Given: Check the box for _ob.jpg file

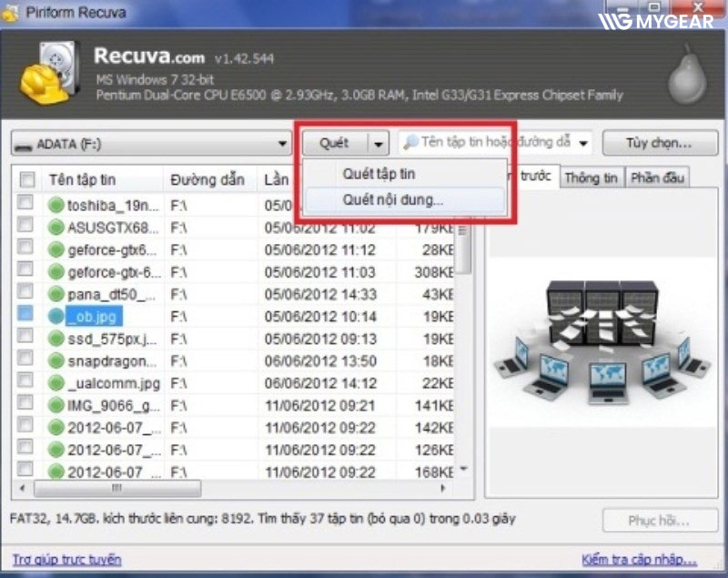Looking at the screenshot, I should pos(27,316).
